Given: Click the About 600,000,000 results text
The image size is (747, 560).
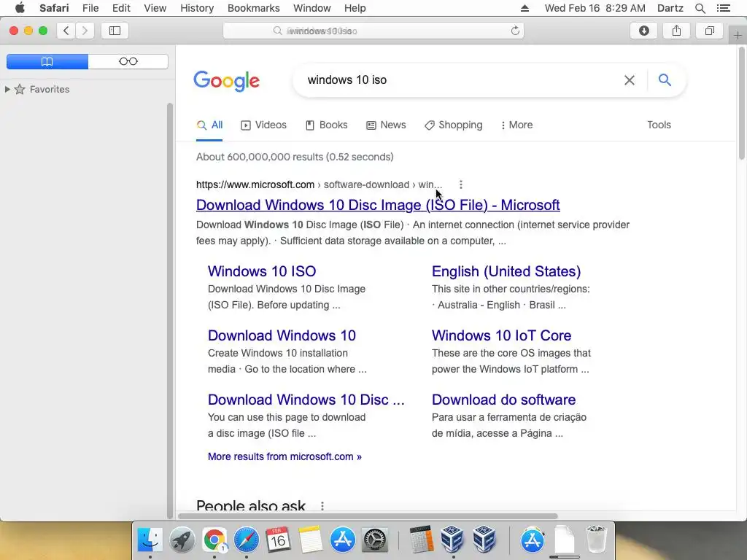Looking at the screenshot, I should tap(295, 157).
